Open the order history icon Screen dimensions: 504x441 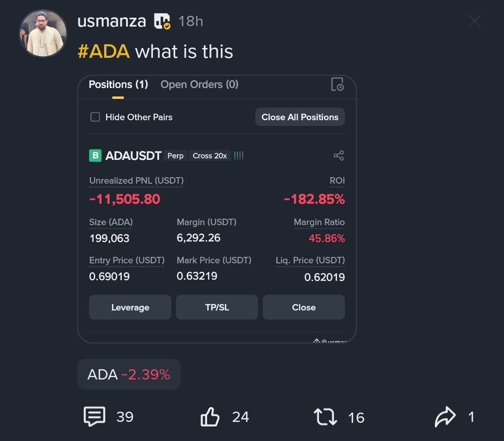tap(337, 84)
